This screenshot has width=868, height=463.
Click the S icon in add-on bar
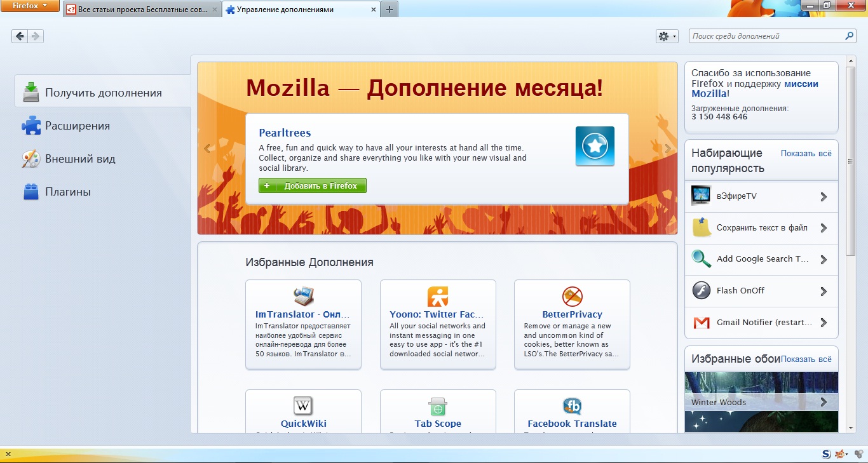click(826, 453)
